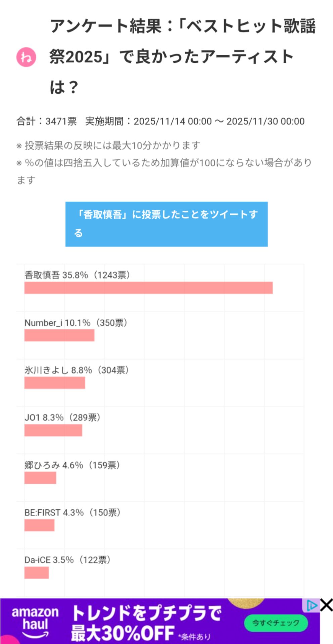Screen dimensions: 333x644
Task: Close the Amazon Haul ad banner
Action: (x=326, y=605)
